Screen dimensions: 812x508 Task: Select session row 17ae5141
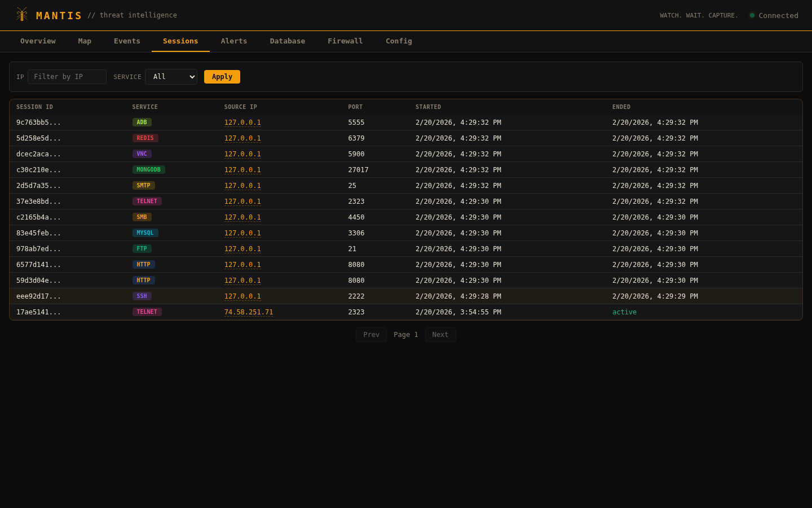pyautogui.click(x=38, y=312)
